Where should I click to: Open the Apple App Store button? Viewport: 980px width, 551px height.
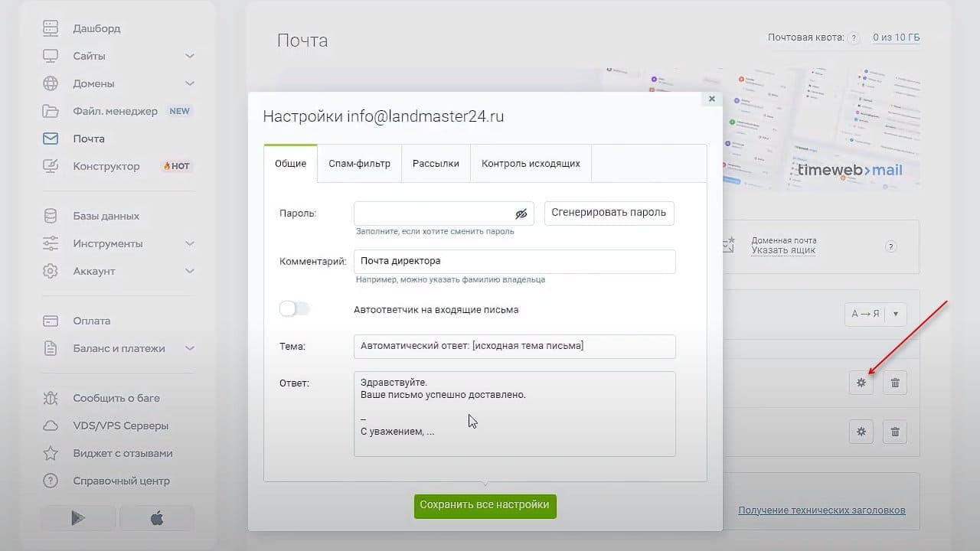pyautogui.click(x=157, y=518)
